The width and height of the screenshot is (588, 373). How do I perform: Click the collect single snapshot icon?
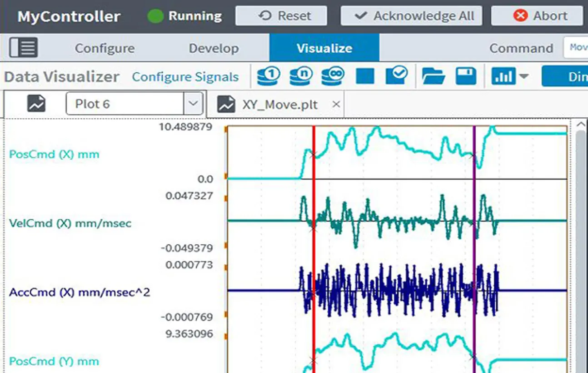(268, 76)
